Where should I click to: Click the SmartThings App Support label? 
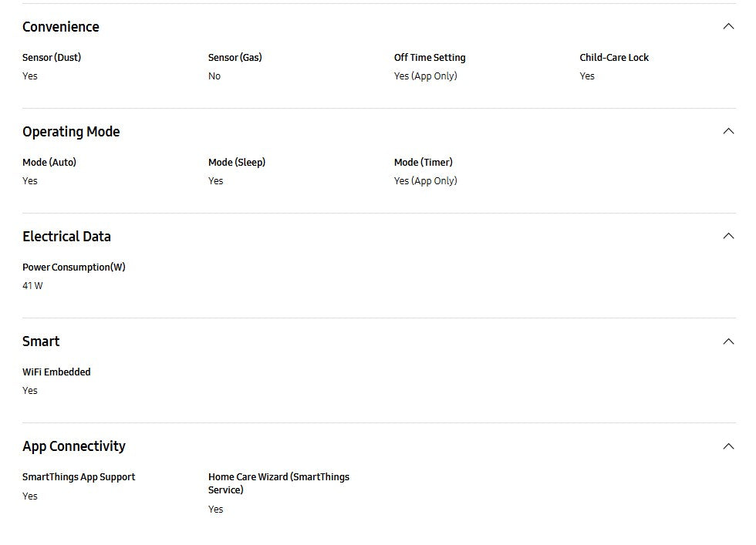79,477
